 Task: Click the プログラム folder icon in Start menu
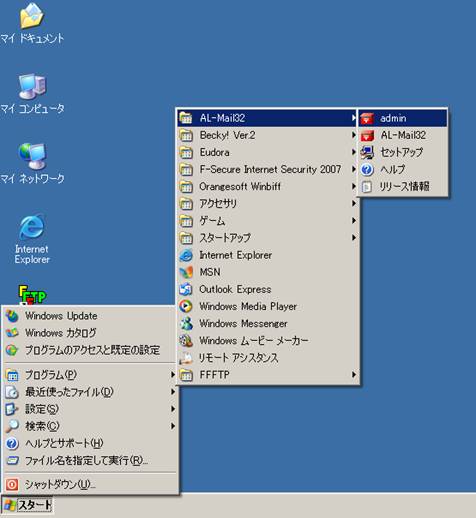12,375
